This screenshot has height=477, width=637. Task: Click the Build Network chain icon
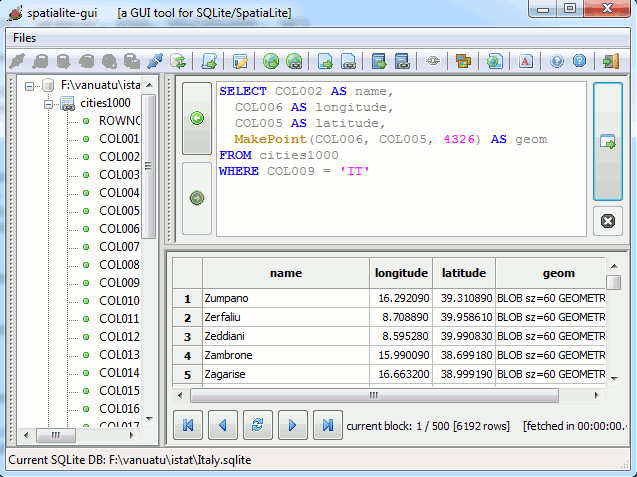(x=433, y=61)
